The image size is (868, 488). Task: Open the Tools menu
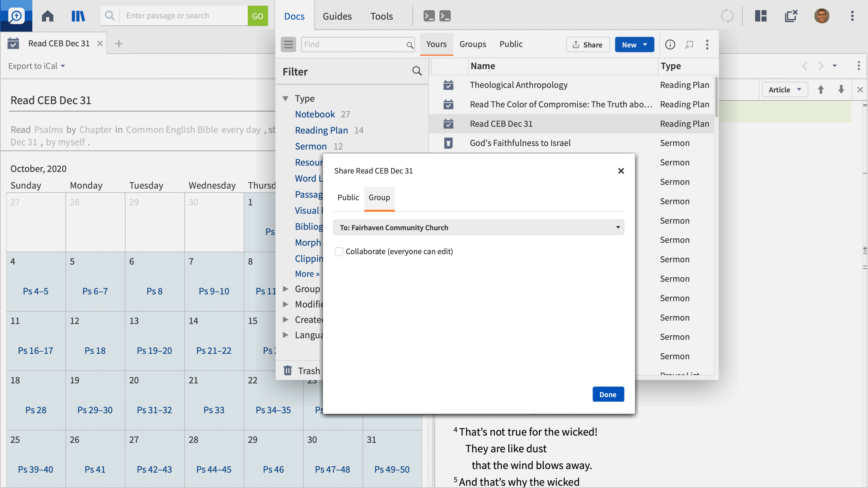click(x=381, y=16)
